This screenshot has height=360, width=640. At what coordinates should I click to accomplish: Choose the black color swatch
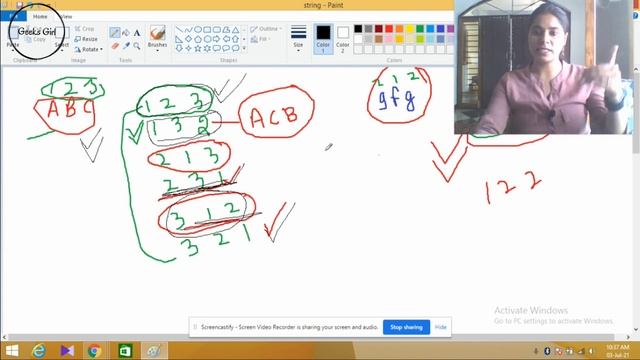click(358, 28)
